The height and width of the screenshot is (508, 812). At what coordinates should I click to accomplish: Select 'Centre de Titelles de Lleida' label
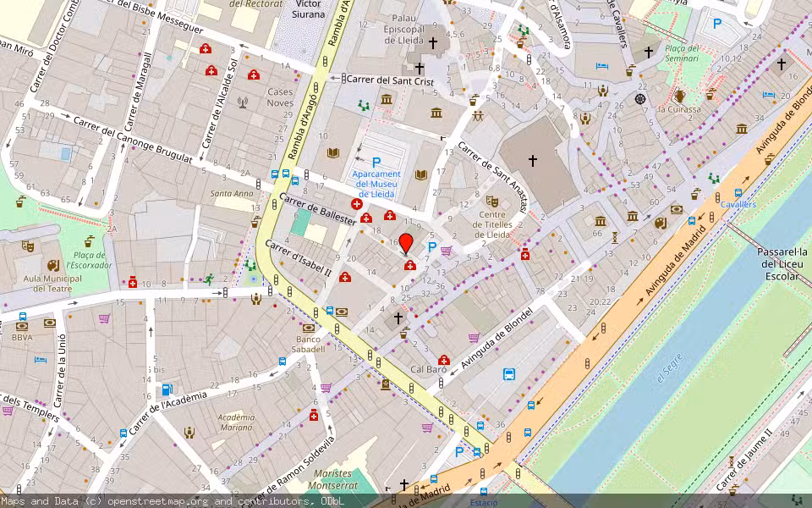(x=492, y=224)
